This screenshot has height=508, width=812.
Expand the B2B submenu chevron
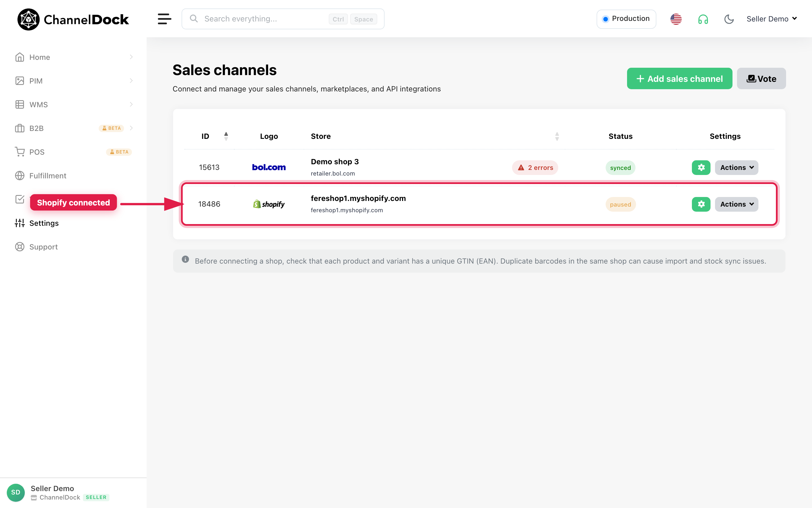(131, 128)
